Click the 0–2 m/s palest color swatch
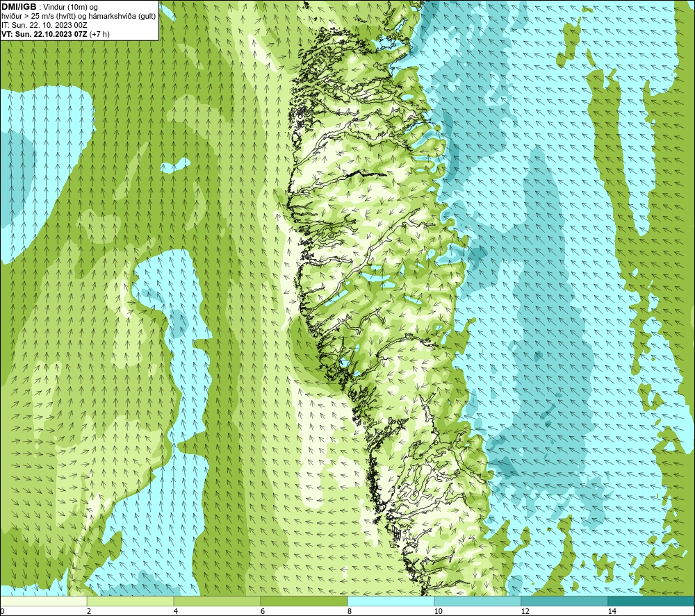Viewport: 695px width, 616px height. 43,601
